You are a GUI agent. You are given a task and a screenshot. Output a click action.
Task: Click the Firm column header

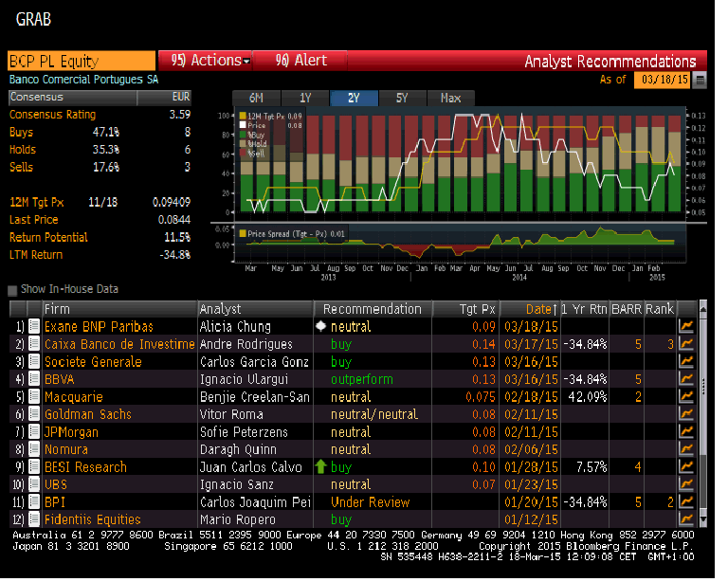click(x=119, y=309)
